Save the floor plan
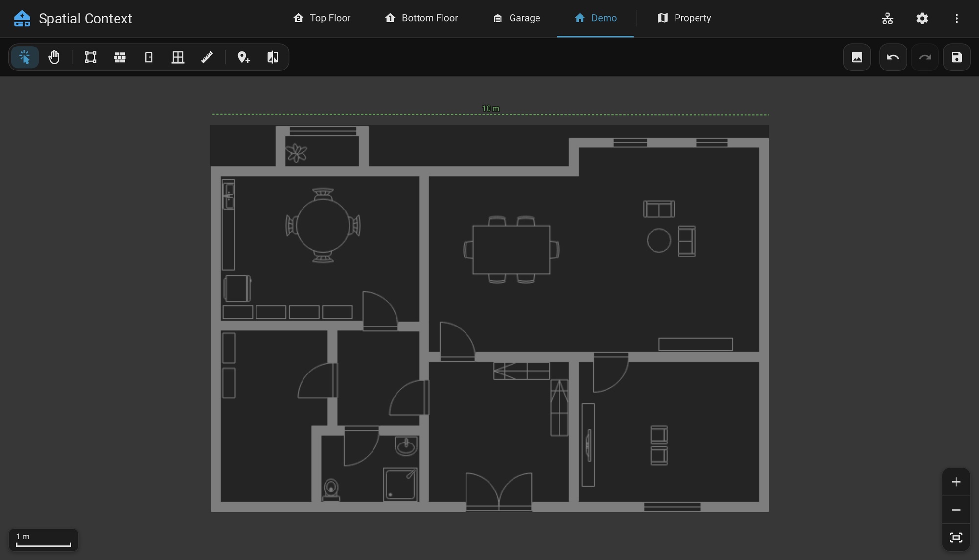Screen dimensions: 979x560 (956, 57)
